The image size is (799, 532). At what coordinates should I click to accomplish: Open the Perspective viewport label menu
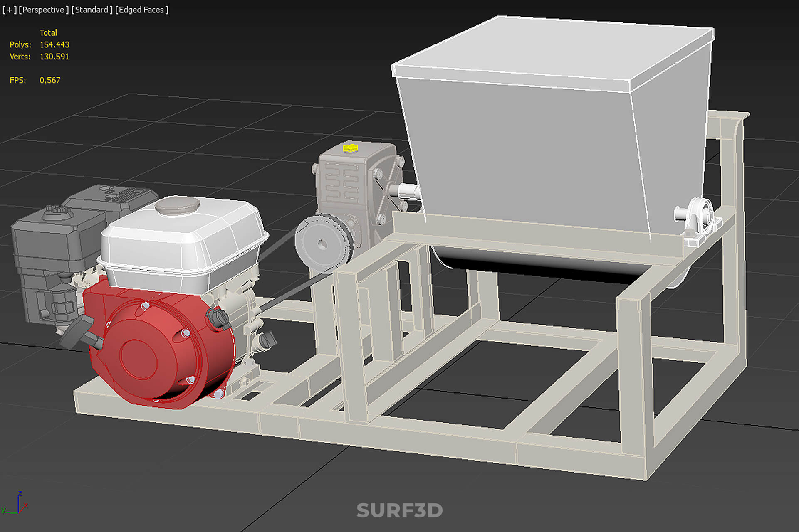[x=44, y=10]
